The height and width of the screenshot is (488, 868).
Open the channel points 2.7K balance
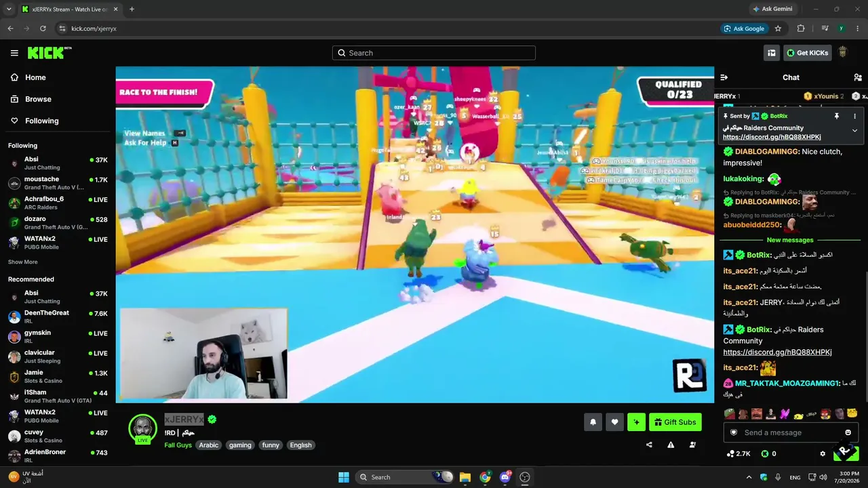(x=738, y=453)
